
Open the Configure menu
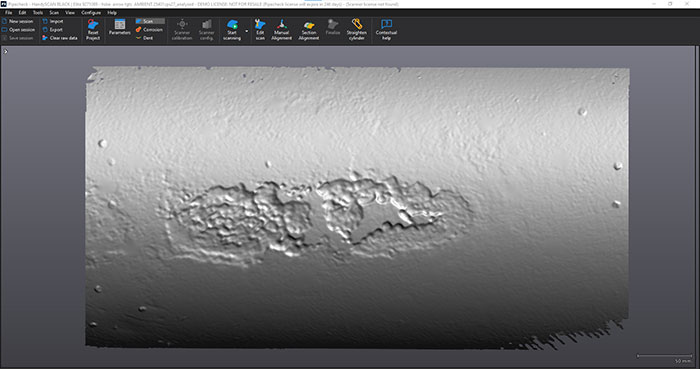[x=91, y=12]
